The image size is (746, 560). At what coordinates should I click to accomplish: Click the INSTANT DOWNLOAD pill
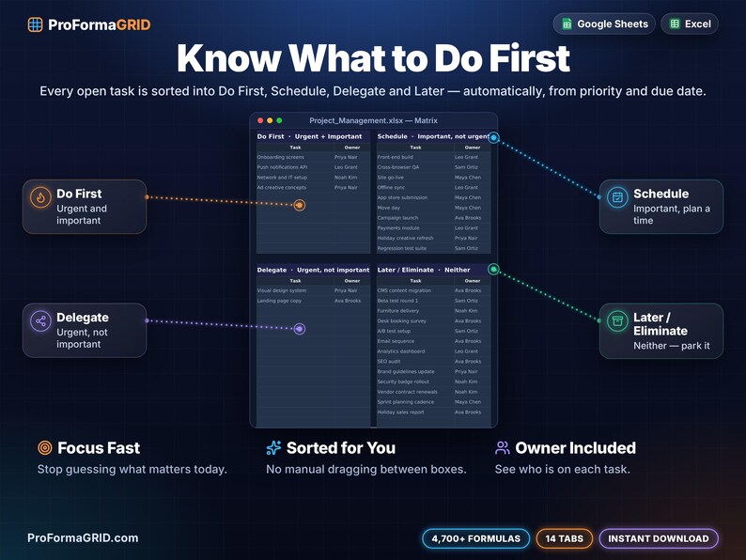tap(659, 538)
